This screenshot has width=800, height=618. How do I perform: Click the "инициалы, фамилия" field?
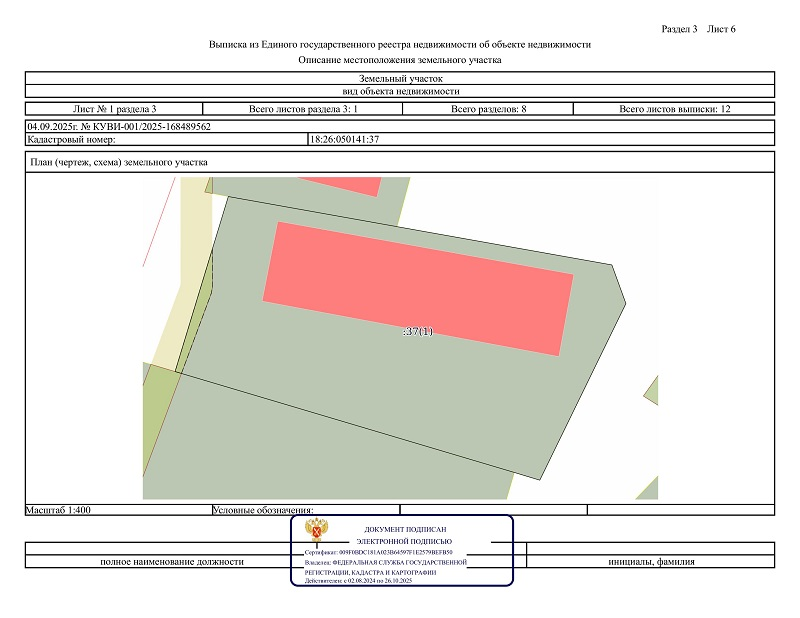tap(651, 562)
